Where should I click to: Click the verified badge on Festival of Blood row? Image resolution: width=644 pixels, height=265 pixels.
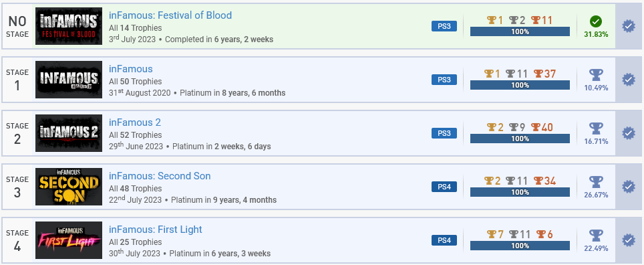click(x=629, y=26)
